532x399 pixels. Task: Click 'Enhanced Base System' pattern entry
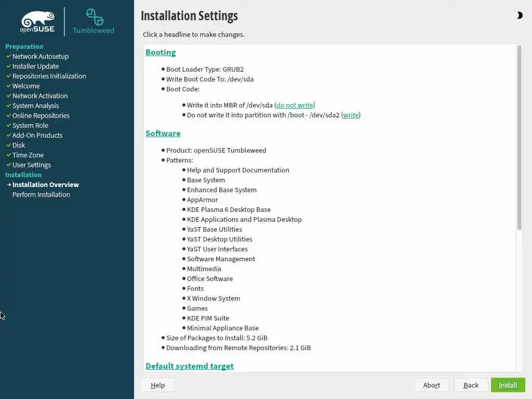222,190
